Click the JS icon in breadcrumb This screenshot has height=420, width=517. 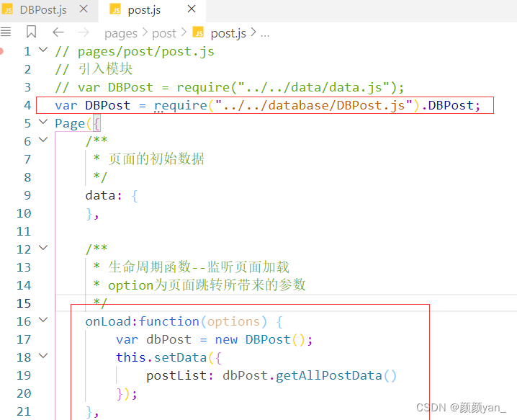[x=198, y=32]
